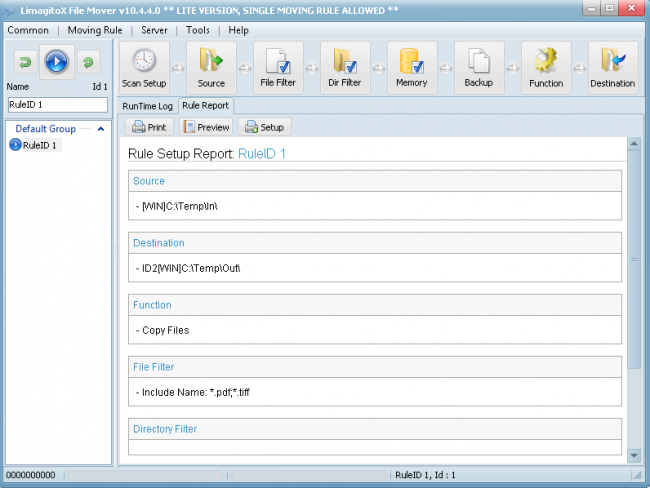Image resolution: width=650 pixels, height=488 pixels.
Task: Click the Directory Filter section header
Action: click(x=375, y=429)
